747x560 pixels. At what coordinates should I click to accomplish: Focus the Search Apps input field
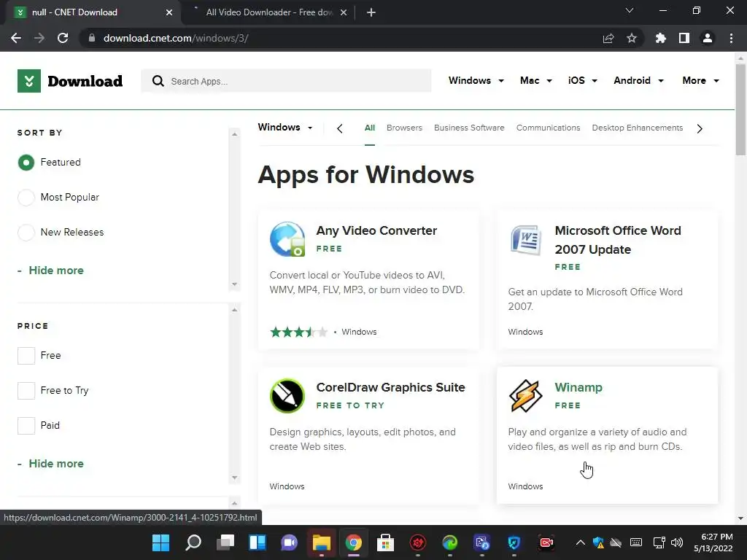click(x=286, y=81)
